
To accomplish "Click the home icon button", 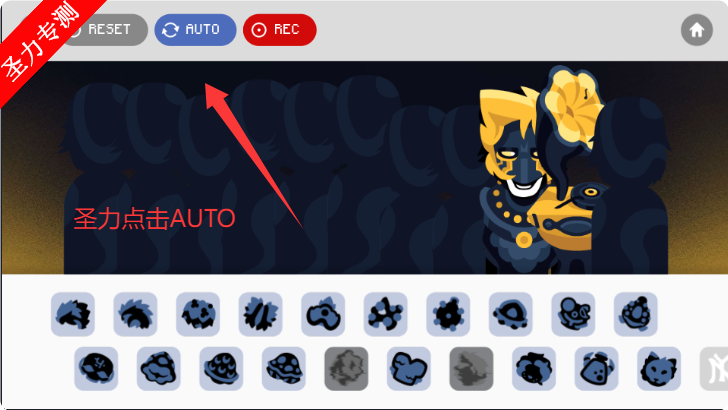I will pyautogui.click(x=696, y=30).
